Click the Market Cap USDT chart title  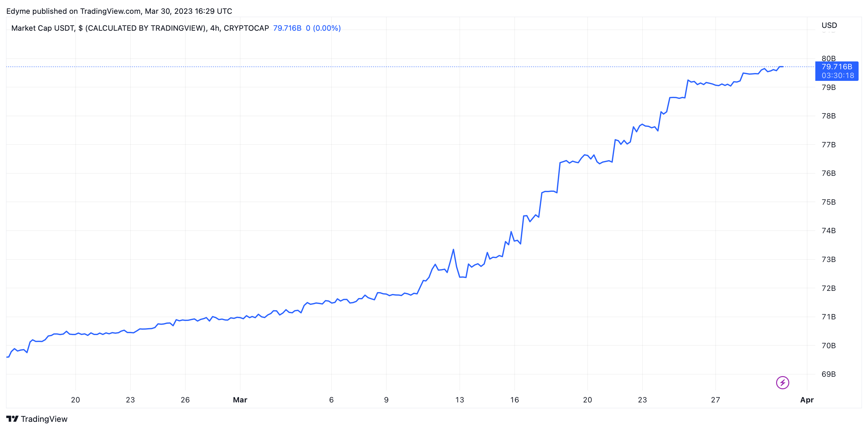click(140, 28)
